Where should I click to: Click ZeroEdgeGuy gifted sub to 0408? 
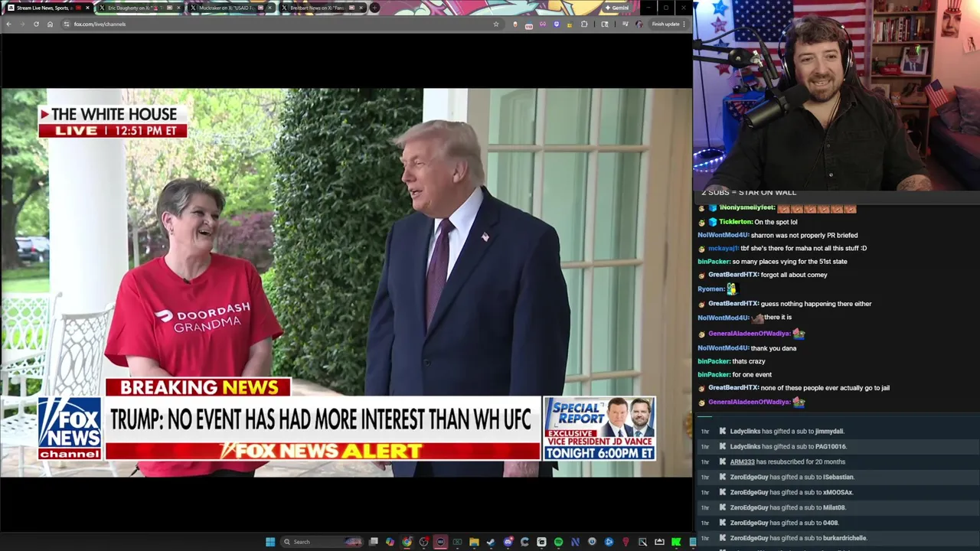pos(785,523)
